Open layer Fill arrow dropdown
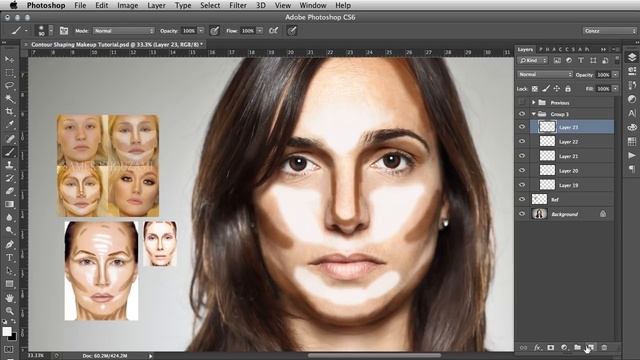The image size is (640, 360). pos(615,88)
